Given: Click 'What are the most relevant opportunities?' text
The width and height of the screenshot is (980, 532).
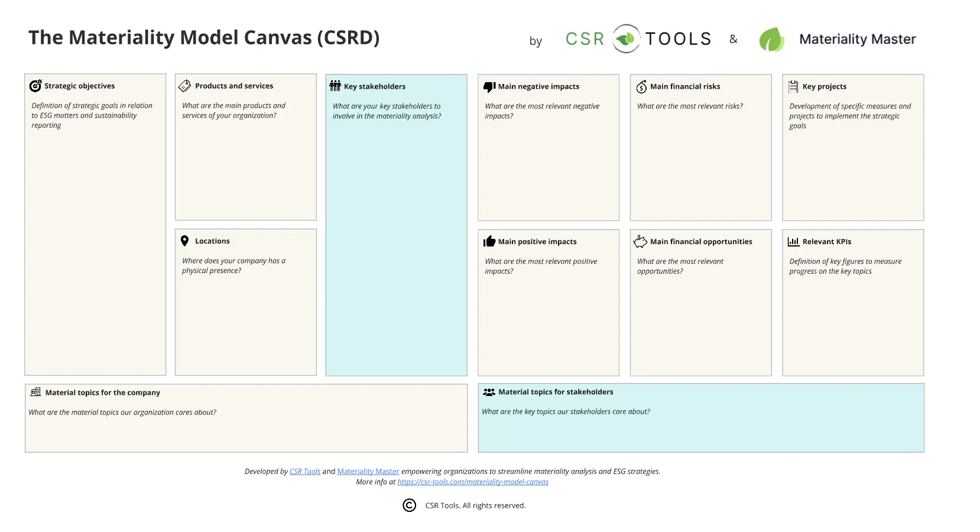Looking at the screenshot, I should 680,266.
